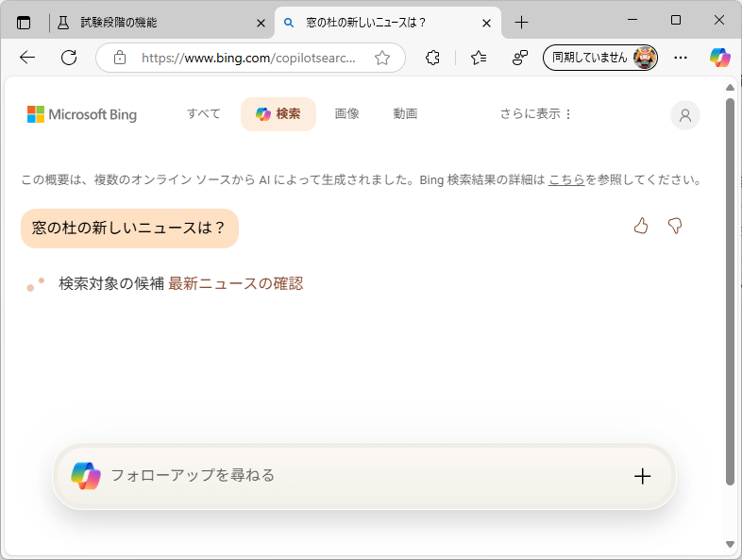This screenshot has width=742, height=560.
Task: Click the bing.com address bar
Action: point(248,58)
